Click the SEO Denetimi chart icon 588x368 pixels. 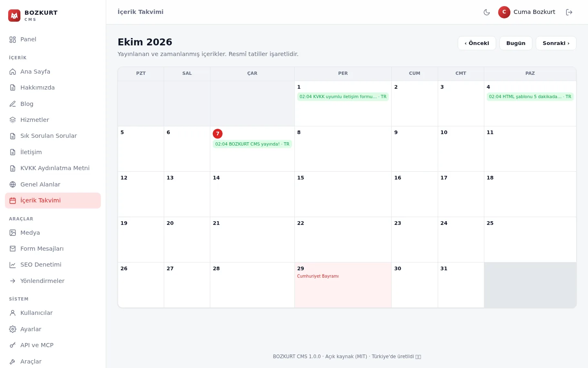[13, 265]
